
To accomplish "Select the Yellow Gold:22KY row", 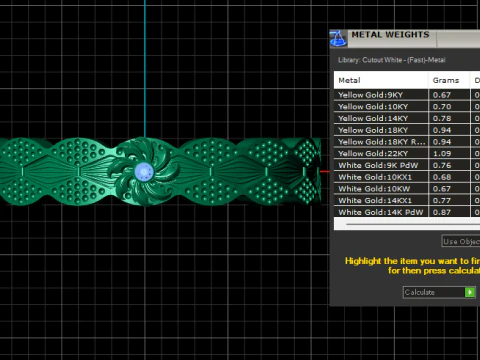I will 407,153.
